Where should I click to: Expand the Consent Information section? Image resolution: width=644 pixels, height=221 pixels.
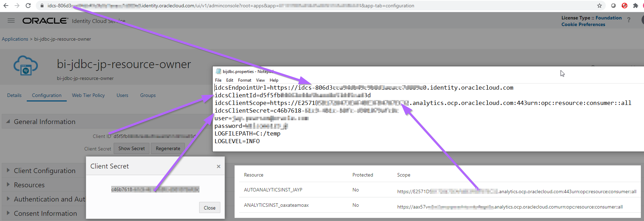pyautogui.click(x=8, y=213)
